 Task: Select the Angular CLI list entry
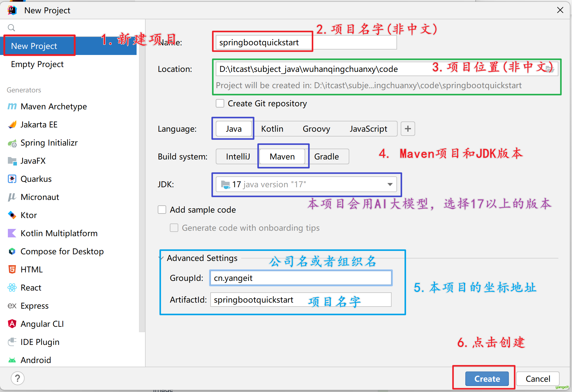coord(42,324)
